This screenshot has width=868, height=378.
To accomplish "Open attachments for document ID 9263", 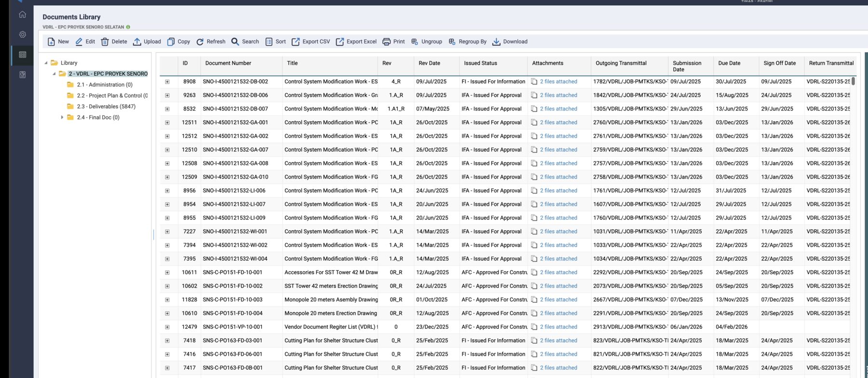I will pyautogui.click(x=558, y=95).
